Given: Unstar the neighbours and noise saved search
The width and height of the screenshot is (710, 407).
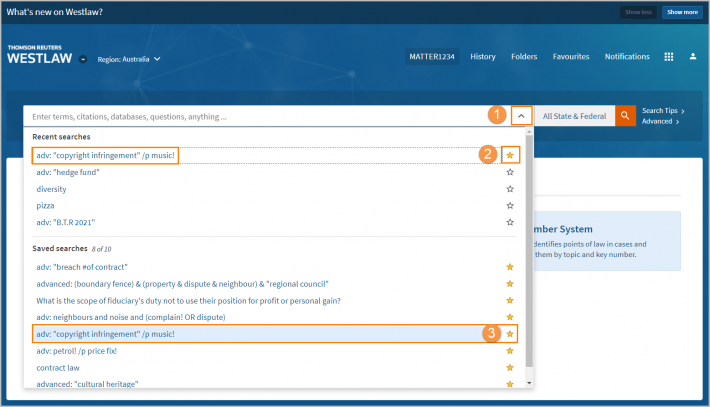Looking at the screenshot, I should tap(510, 317).
